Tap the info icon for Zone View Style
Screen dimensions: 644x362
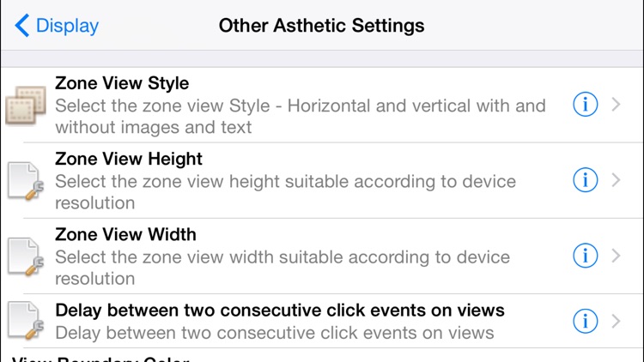585,105
